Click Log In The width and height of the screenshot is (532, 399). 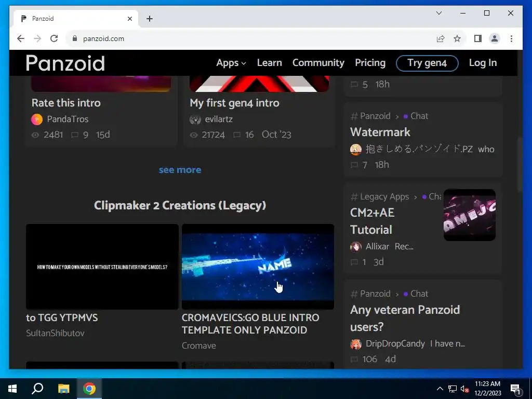pos(483,63)
